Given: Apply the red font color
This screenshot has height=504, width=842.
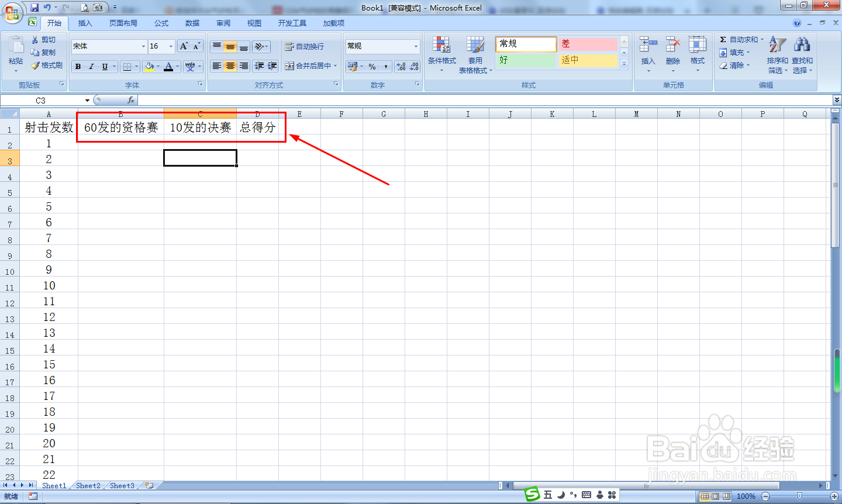Looking at the screenshot, I should tap(168, 67).
